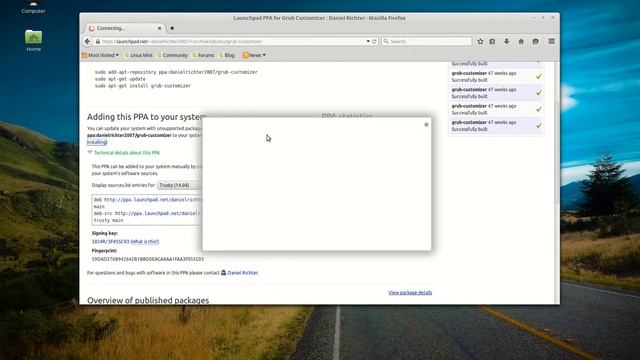The image size is (640, 360).
Task: Select the fingerprint text 59DAD276B942642B1BBD
Action: [x=147, y=259]
